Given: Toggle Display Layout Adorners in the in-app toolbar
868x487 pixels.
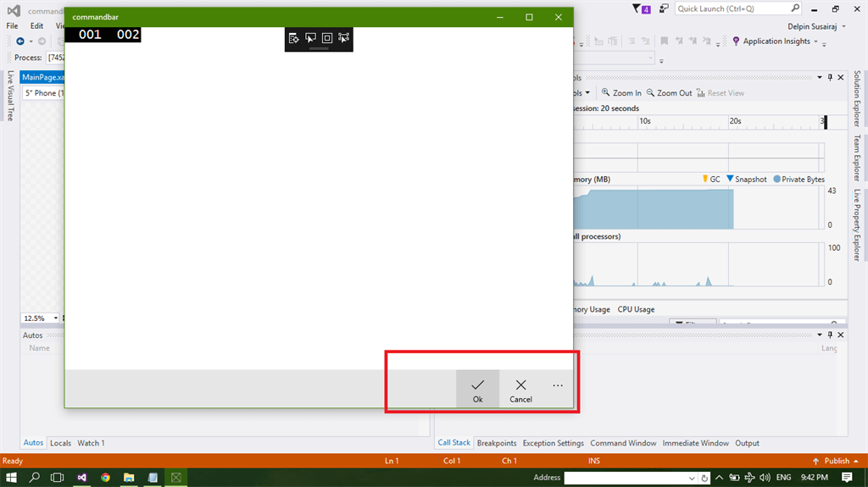Looking at the screenshot, I should pos(327,38).
